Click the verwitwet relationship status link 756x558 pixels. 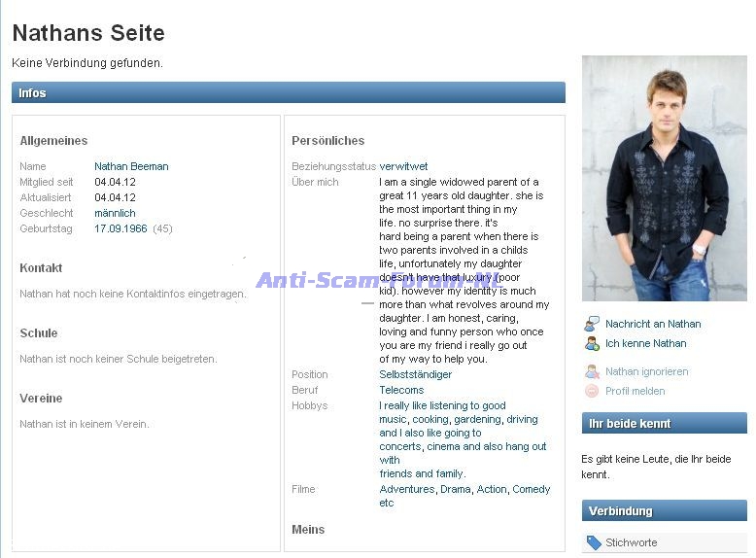coord(403,166)
